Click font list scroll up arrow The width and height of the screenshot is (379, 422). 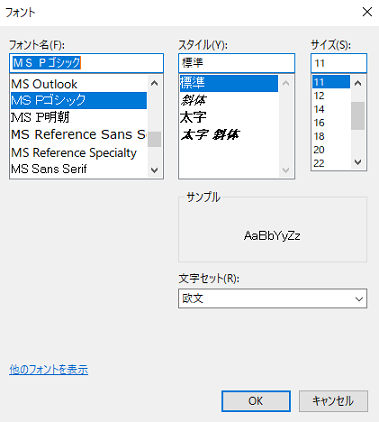point(154,83)
